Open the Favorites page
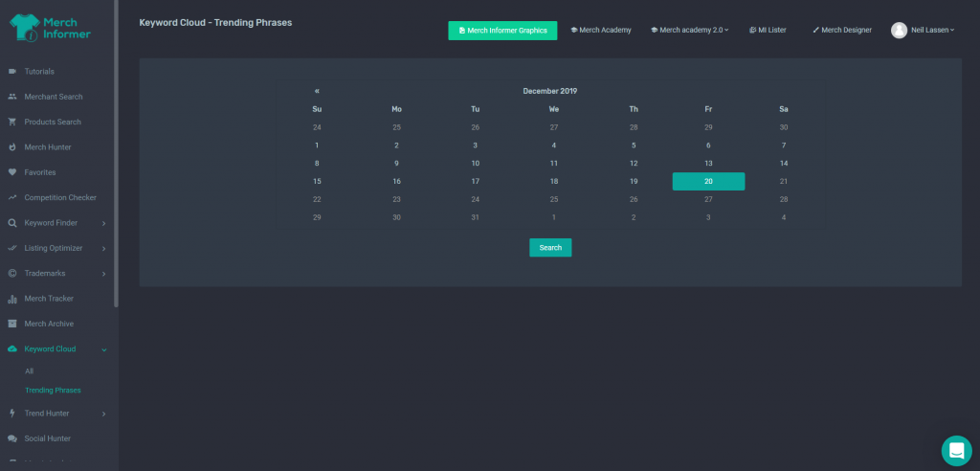Viewport: 980px width, 471px height. (40, 172)
